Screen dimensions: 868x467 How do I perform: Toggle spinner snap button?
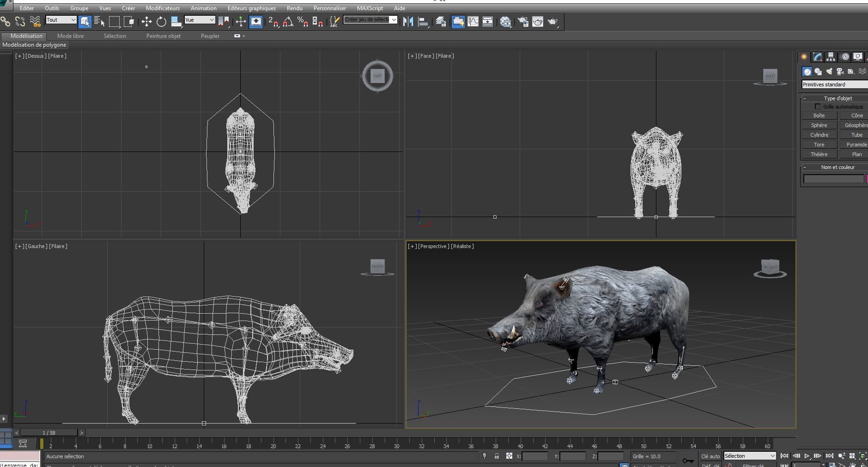pyautogui.click(x=317, y=21)
